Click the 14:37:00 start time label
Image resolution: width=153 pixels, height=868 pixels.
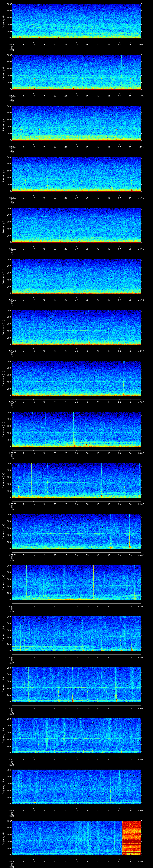12,453
